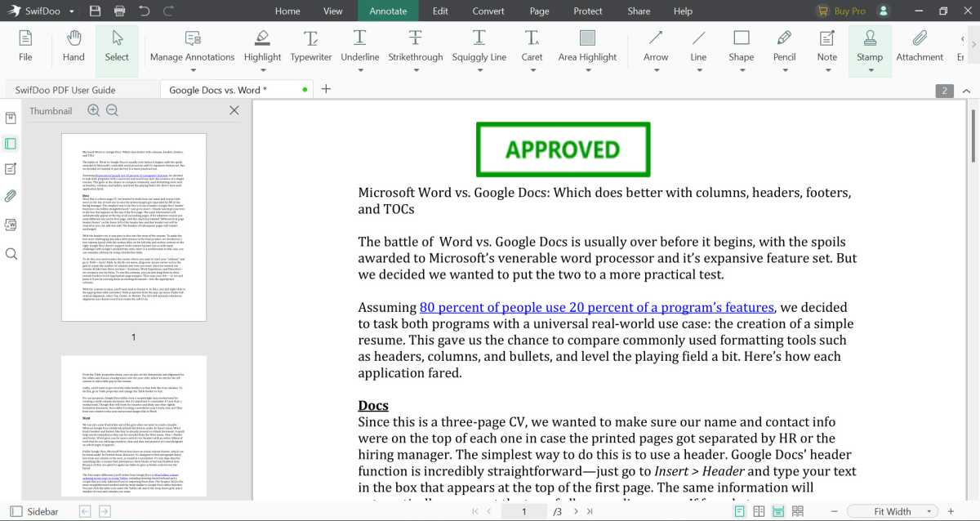
Task: Enable continuous scrolling view mode
Action: click(x=778, y=511)
